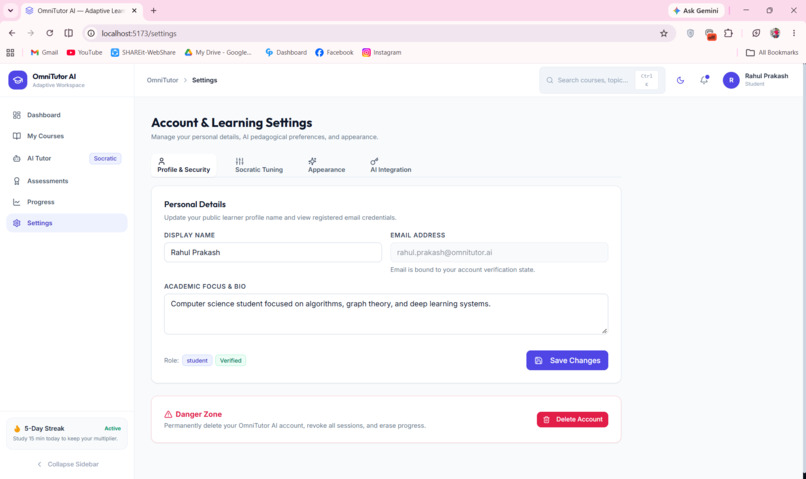
Task: Go back in browser history
Action: click(x=12, y=33)
